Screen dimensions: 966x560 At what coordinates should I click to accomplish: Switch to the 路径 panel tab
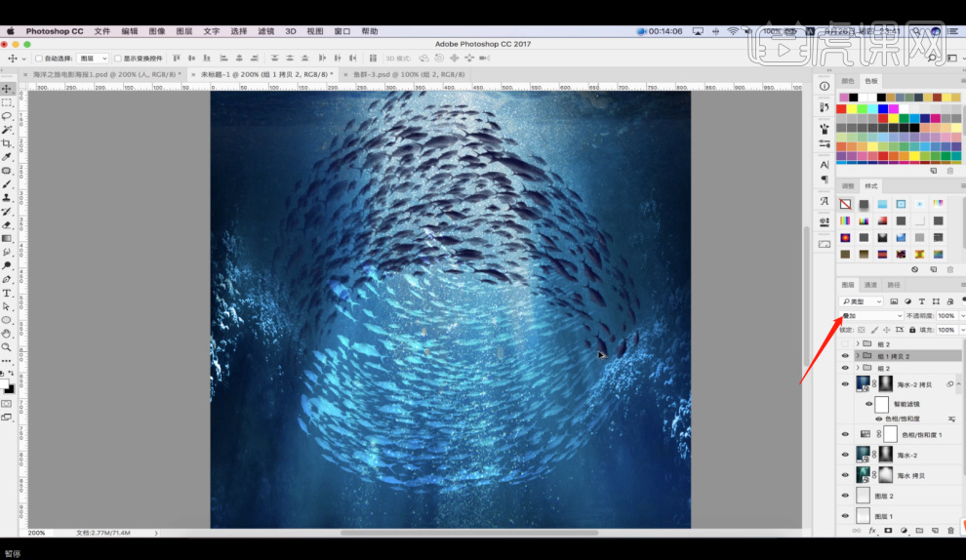(x=893, y=285)
